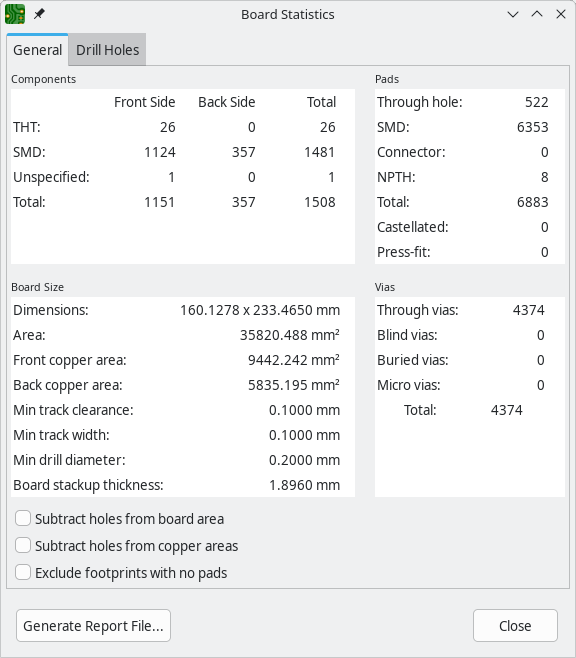Viewport: 576px width, 658px height.
Task: Minimize window with down chevron icon
Action: coord(513,14)
